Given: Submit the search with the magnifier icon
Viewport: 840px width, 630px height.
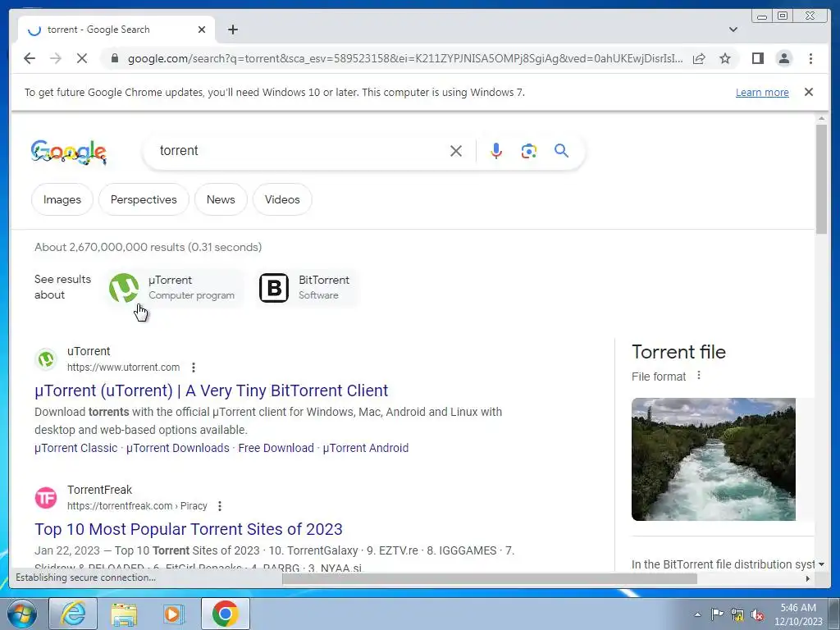Looking at the screenshot, I should (561, 151).
